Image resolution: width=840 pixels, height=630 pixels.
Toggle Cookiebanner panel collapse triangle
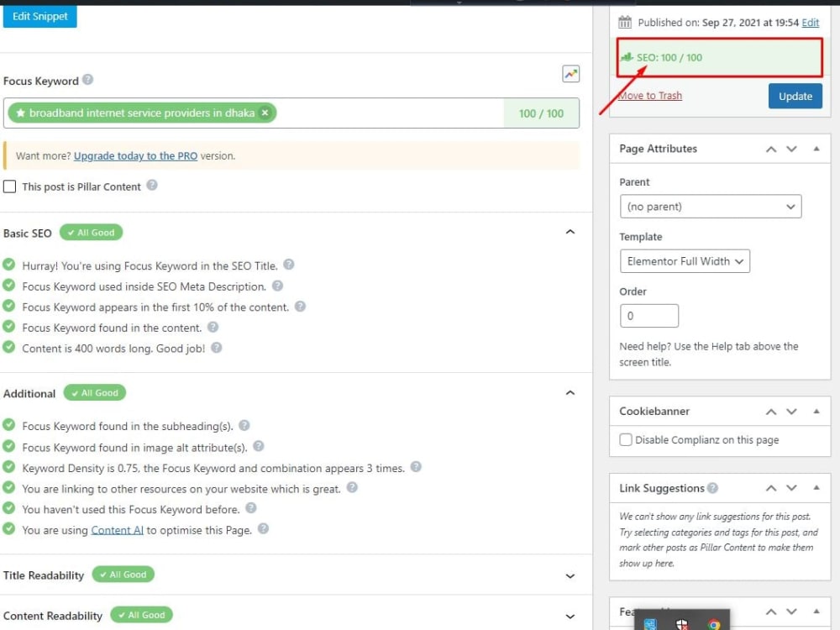(816, 412)
